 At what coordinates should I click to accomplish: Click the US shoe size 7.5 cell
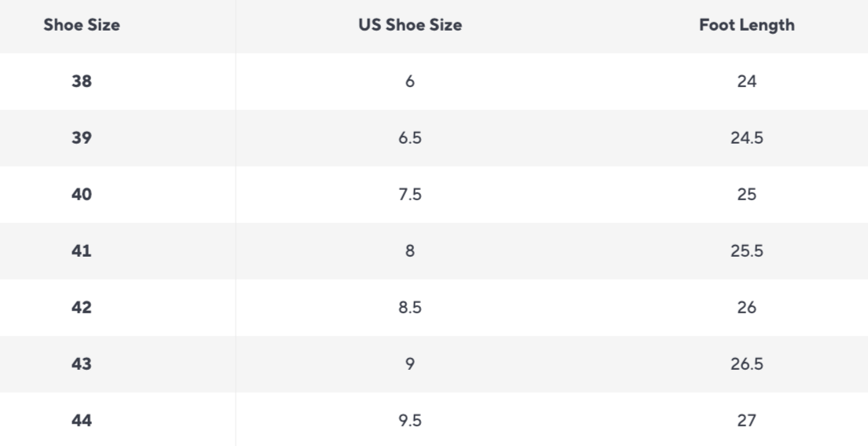coord(409,195)
